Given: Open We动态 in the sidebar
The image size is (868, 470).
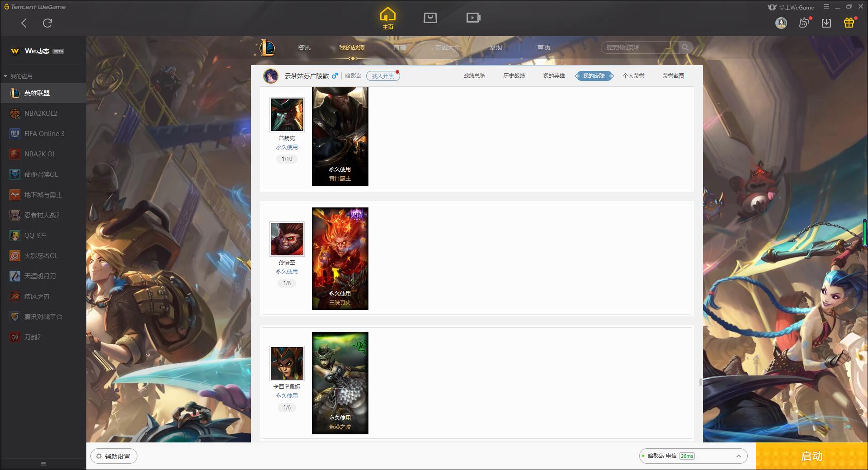Looking at the screenshot, I should [x=43, y=51].
